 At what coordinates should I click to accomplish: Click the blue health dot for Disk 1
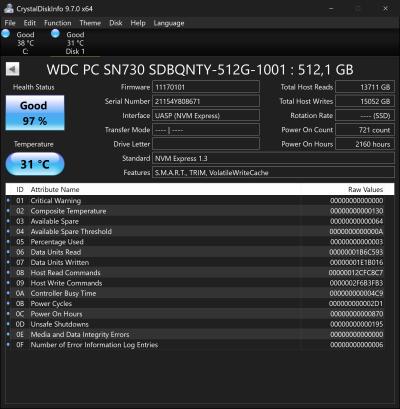(55, 33)
